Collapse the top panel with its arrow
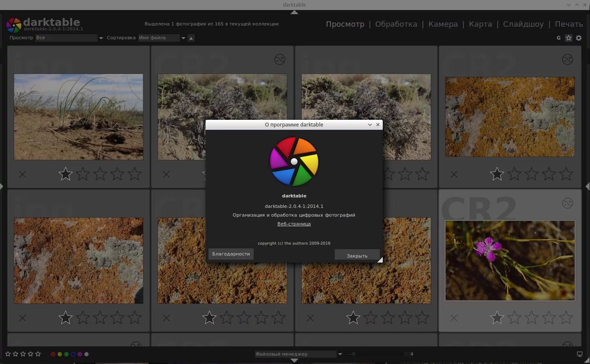Image resolution: width=590 pixels, height=364 pixels. tap(294, 12)
